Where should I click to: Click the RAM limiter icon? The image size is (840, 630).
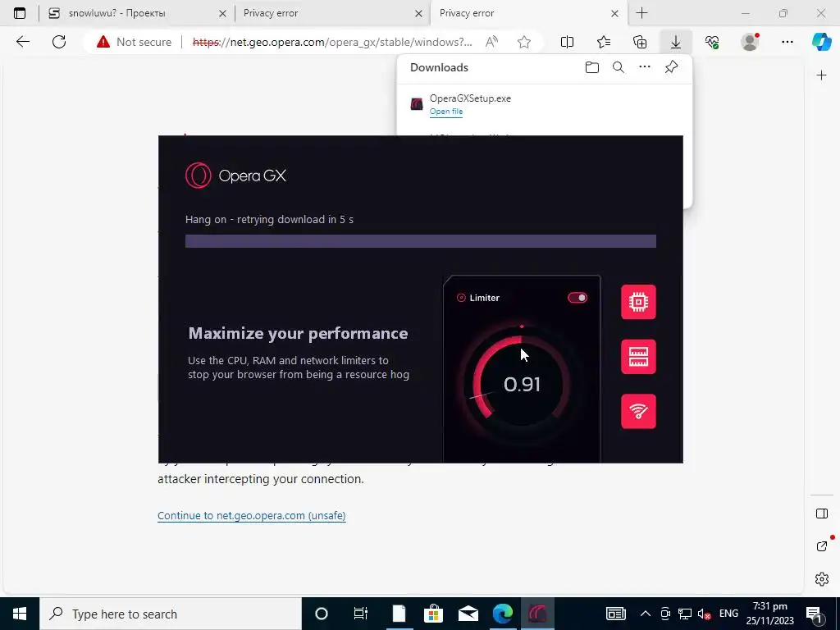click(638, 357)
